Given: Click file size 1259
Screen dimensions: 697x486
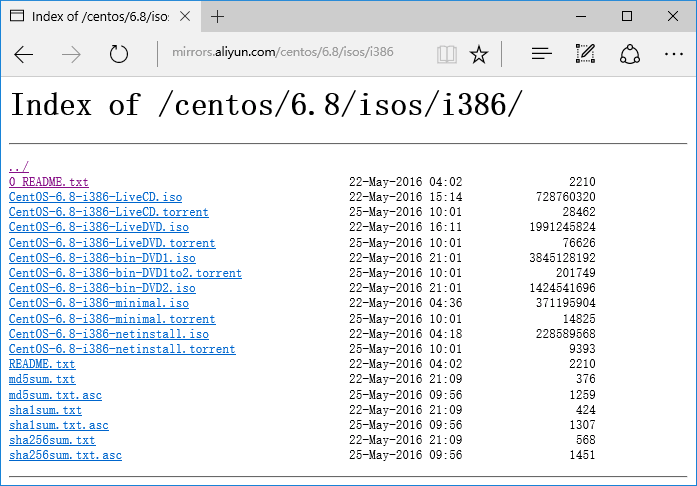Looking at the screenshot, I should [x=582, y=395].
